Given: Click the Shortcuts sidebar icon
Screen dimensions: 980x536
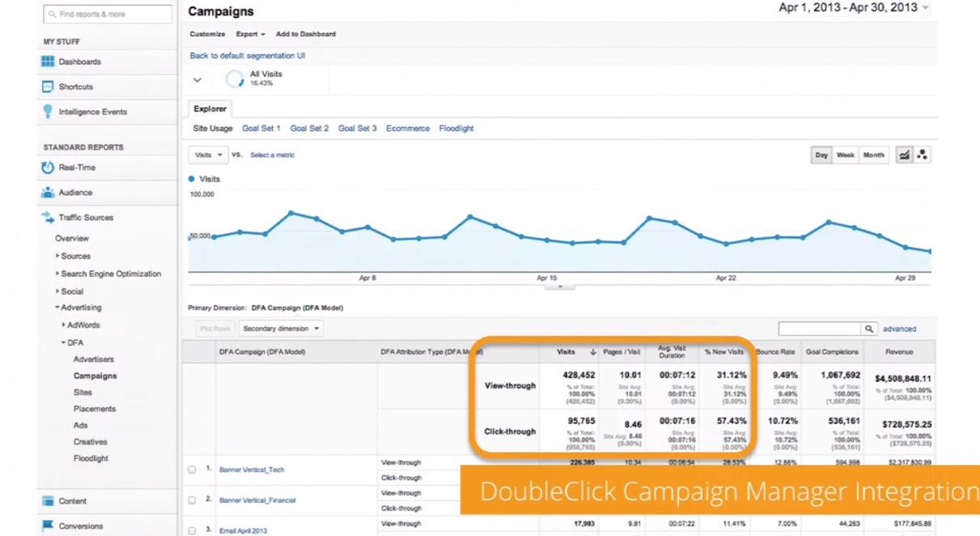Looking at the screenshot, I should tap(48, 87).
